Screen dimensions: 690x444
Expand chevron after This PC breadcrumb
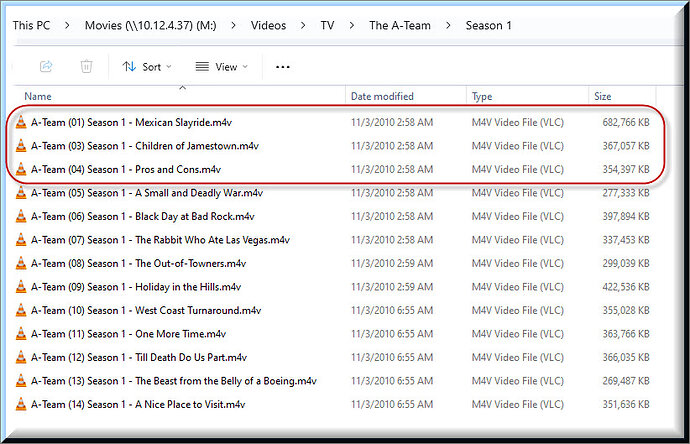(67, 26)
